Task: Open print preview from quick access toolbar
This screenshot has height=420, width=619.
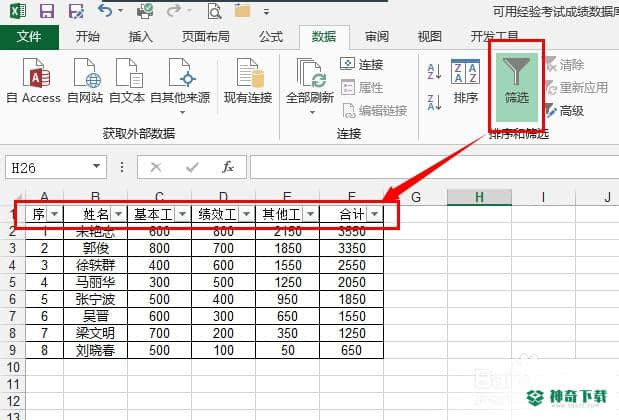Action: pos(214,11)
